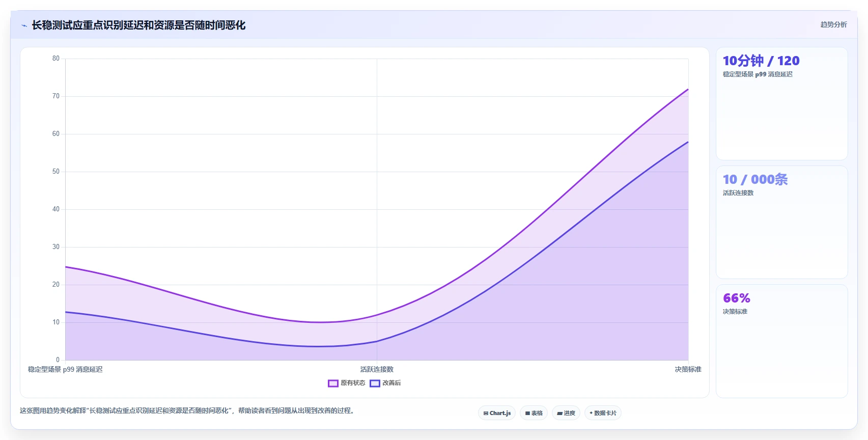Image resolution: width=868 pixels, height=440 pixels.
Task: Click the description text starting 这张图用趋势变化解释
Action: [187, 410]
